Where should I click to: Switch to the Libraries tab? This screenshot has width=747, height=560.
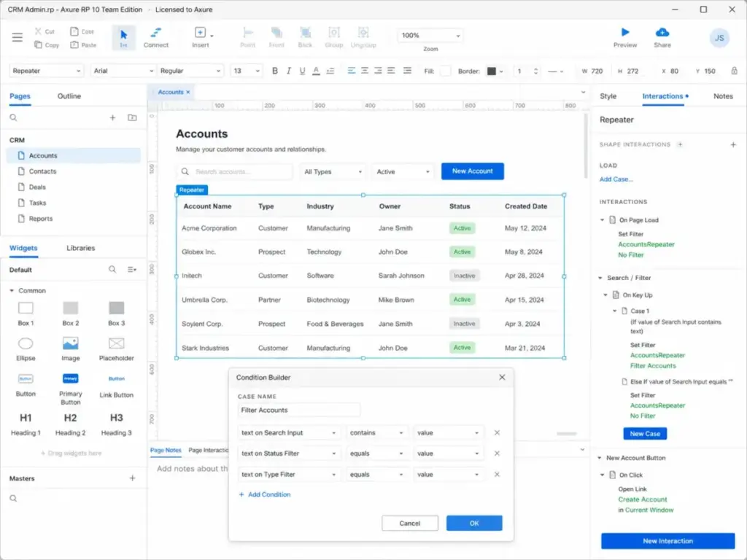[x=80, y=248]
